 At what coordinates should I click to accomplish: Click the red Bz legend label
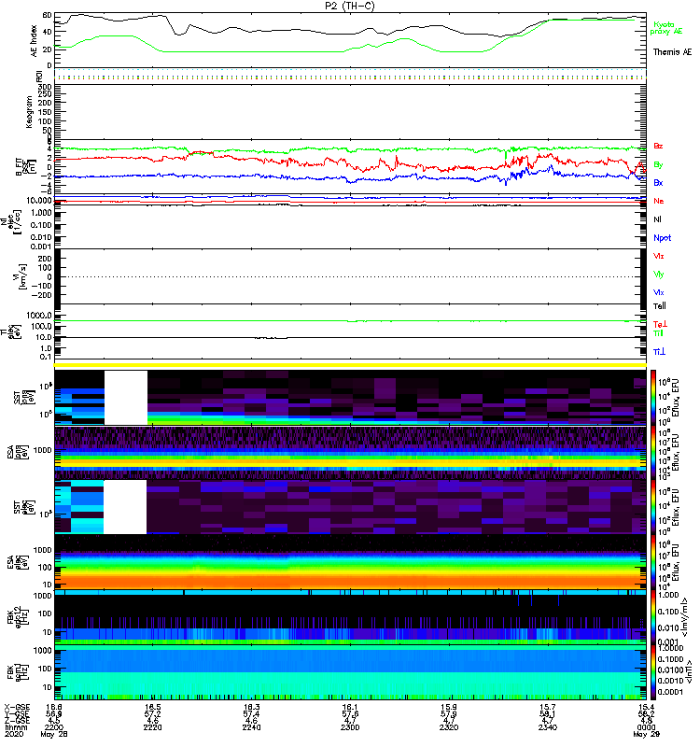658,147
